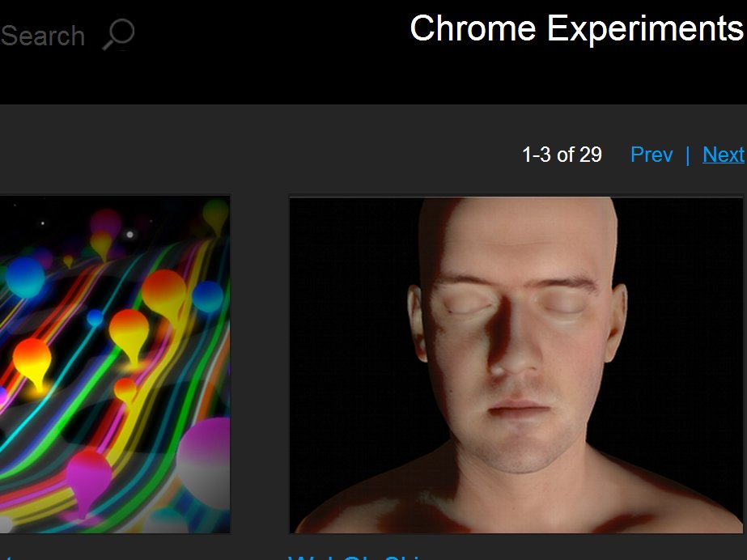
Task: Click the magnifying glass search icon
Action: coord(118,35)
